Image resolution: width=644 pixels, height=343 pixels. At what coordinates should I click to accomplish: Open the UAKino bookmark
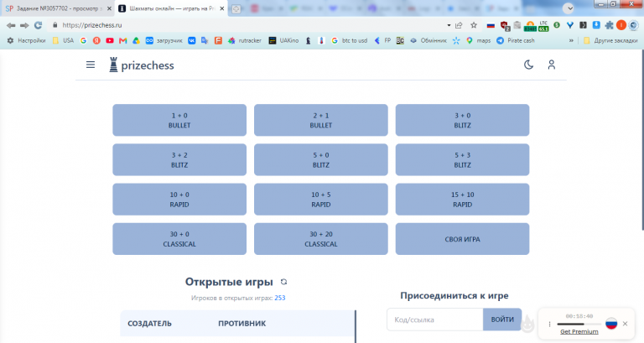[x=283, y=40]
